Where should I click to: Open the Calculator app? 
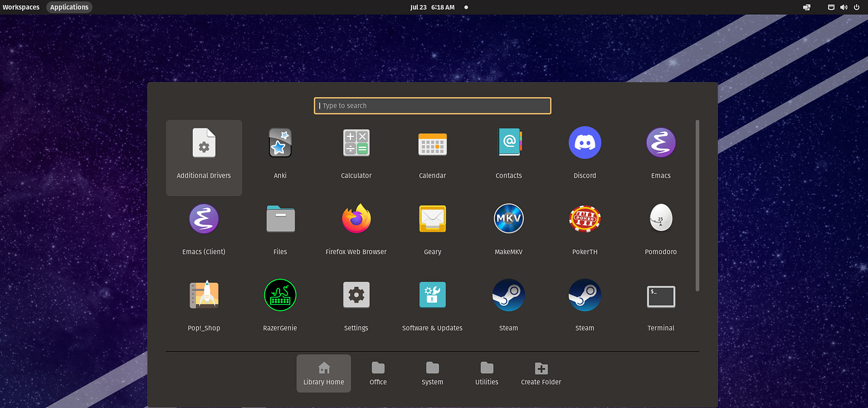[x=356, y=157]
